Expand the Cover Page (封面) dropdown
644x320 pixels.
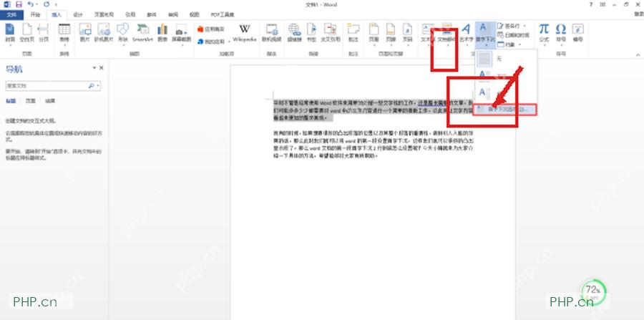click(9, 44)
